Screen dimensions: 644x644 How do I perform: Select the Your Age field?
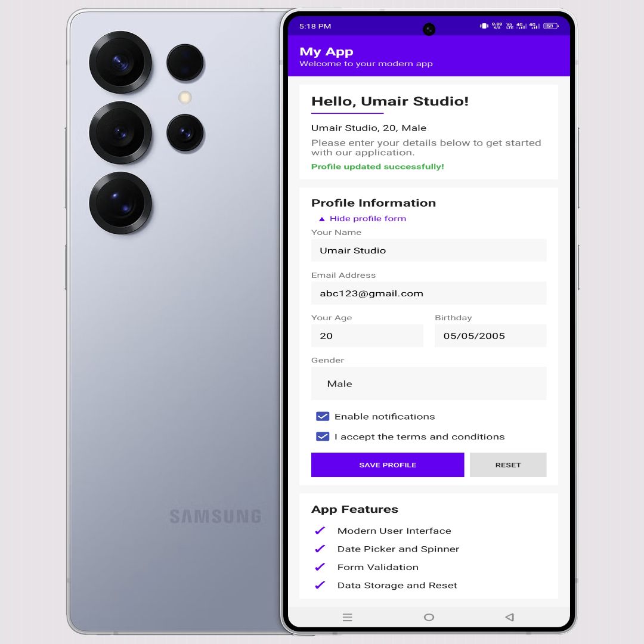(x=367, y=336)
